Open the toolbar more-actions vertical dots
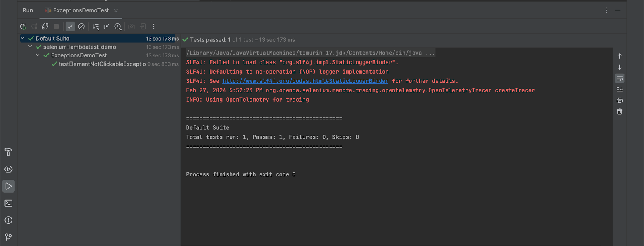Screen dimensions: 644x246 point(154,27)
